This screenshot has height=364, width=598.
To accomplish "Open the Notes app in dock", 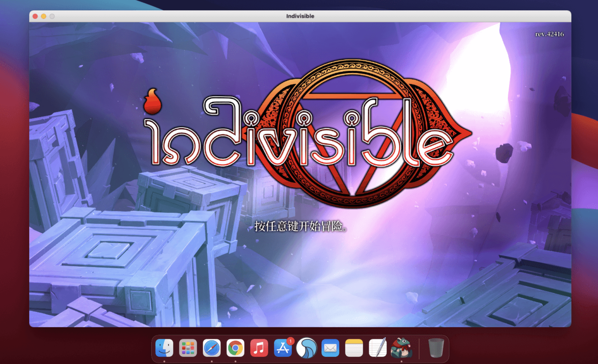I will pos(354,348).
